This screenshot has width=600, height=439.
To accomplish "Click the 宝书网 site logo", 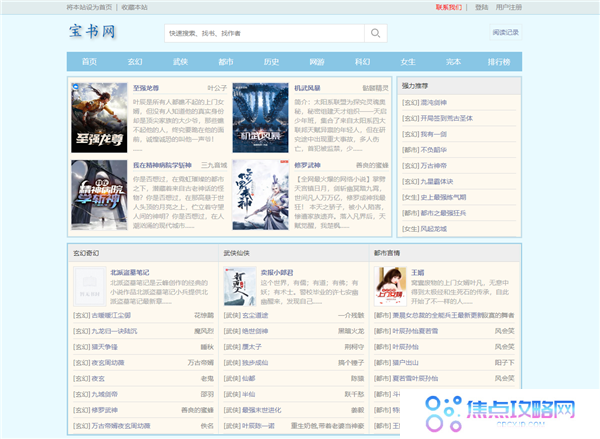I will (x=92, y=32).
